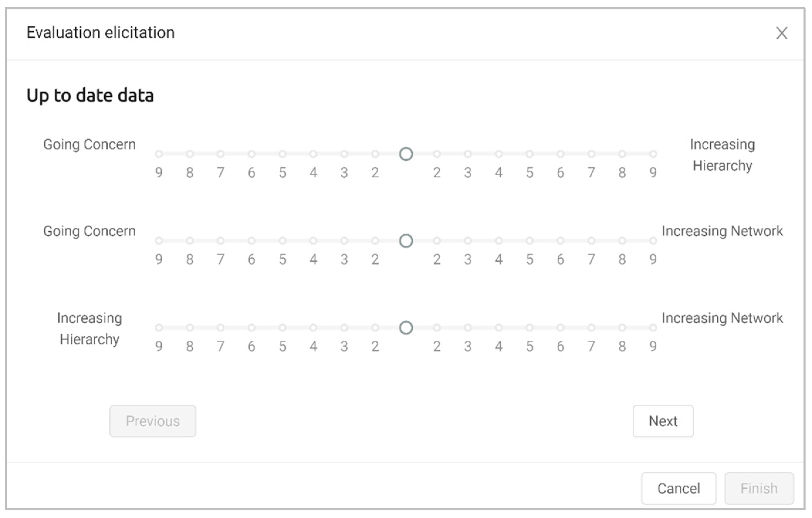Set second slider to 7 toward Going Concern

221,241
